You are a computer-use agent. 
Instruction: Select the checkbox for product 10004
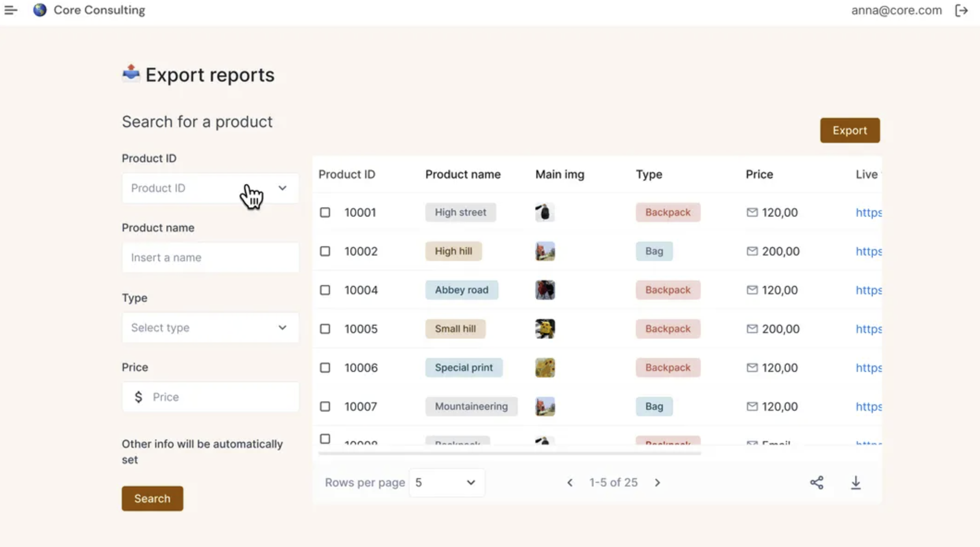tap(325, 290)
